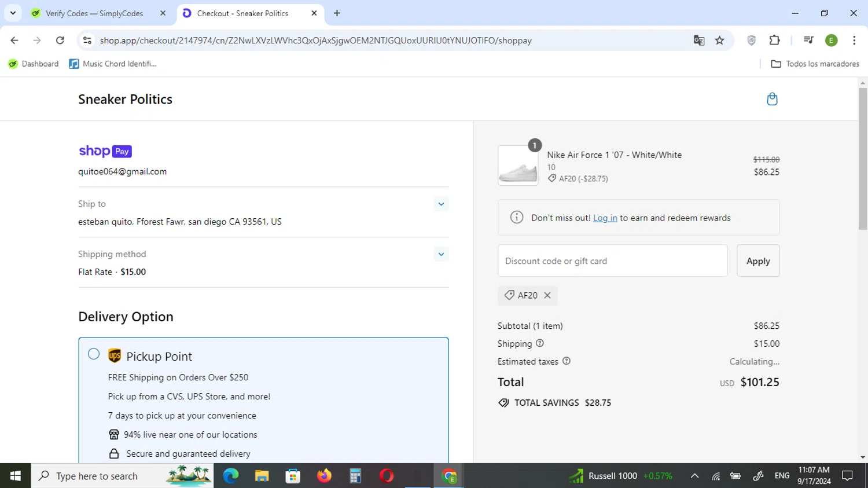Viewport: 868px width, 488px height.
Task: Click the Flat Rate $15.00 text
Action: click(x=112, y=272)
